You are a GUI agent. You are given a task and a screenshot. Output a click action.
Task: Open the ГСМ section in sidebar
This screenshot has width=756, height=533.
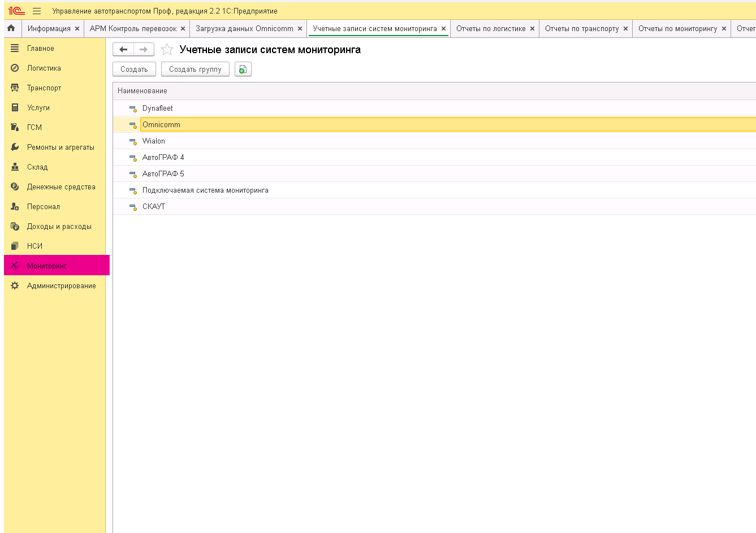tap(34, 128)
